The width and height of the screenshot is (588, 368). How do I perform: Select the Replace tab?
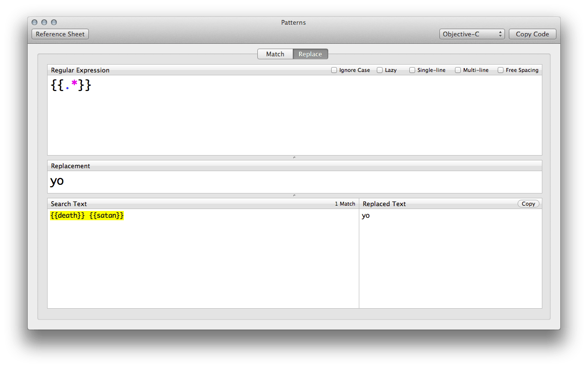[310, 54]
